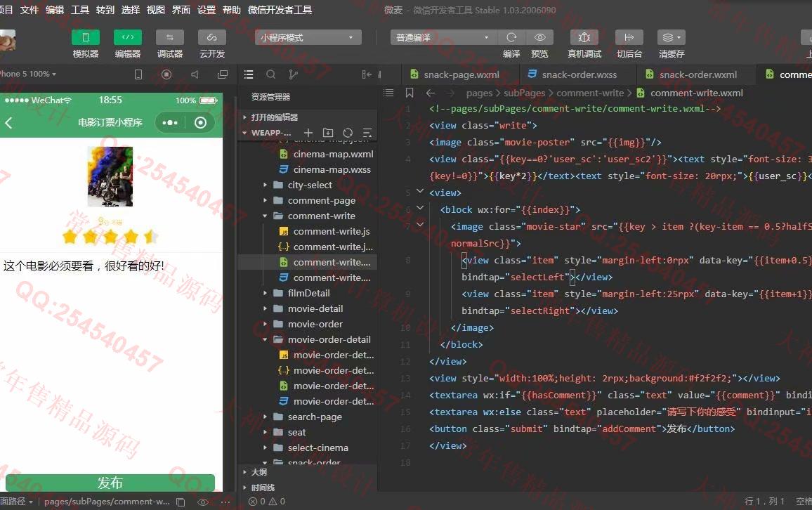The height and width of the screenshot is (510, 812).
Task: Collapse the sidebar panel icon
Action: pyautogui.click(x=367, y=74)
